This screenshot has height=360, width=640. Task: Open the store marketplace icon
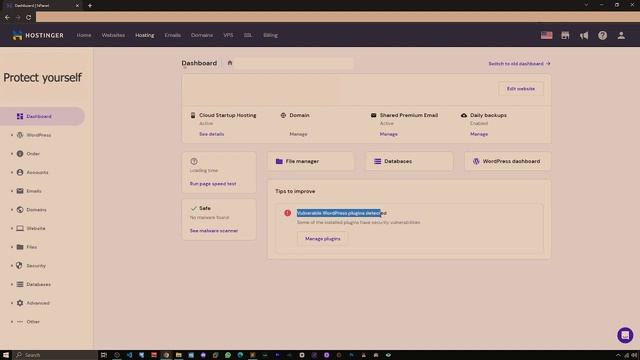coord(565,36)
